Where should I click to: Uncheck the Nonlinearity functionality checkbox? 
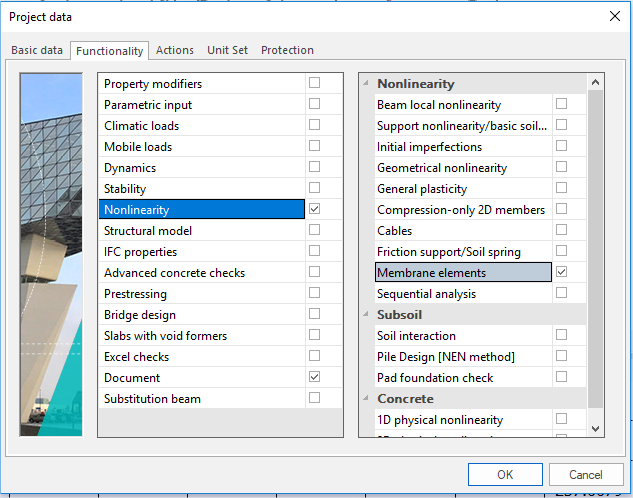(315, 209)
